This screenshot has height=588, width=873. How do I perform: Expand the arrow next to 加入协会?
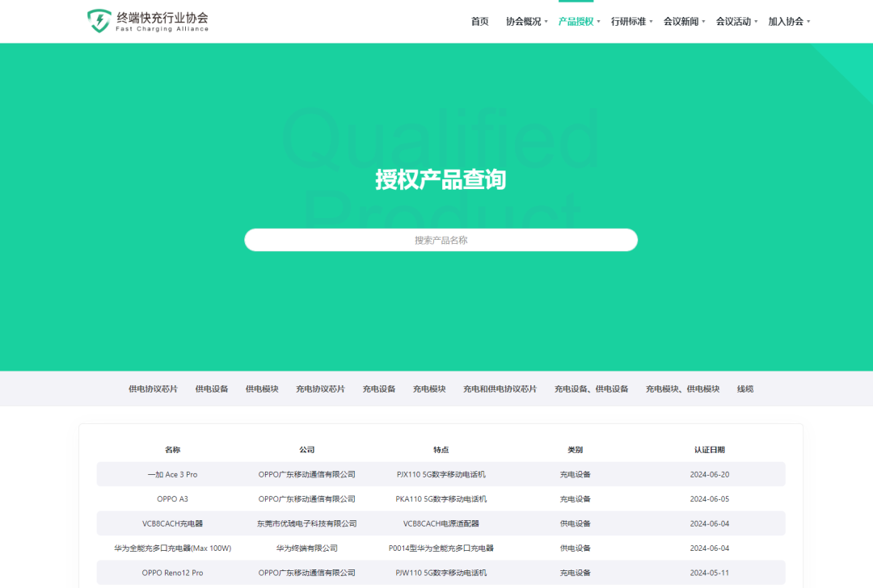pos(808,22)
